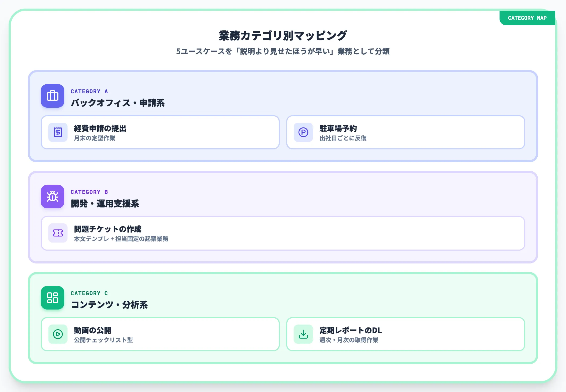Click the bug icon for Category B
The image size is (566, 392).
(x=53, y=197)
